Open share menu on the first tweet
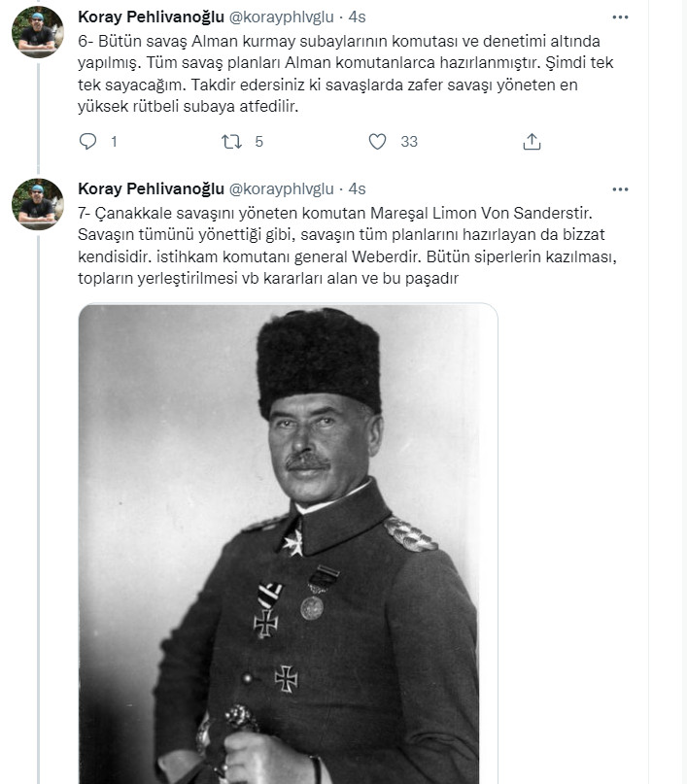 pyautogui.click(x=531, y=142)
